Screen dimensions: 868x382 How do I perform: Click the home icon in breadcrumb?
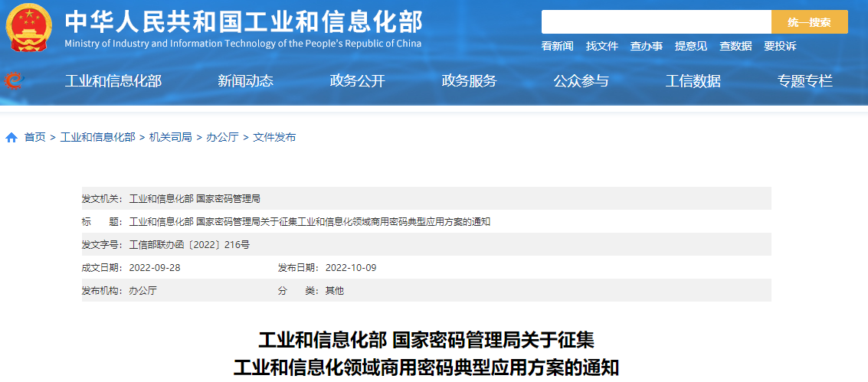(11, 138)
